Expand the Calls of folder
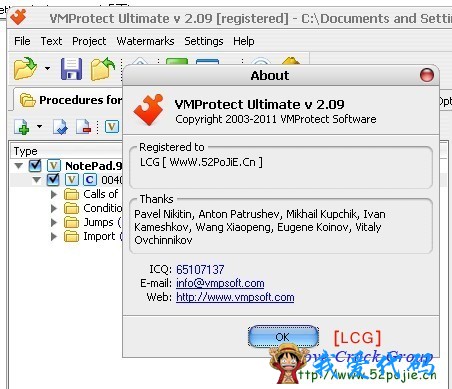The width and height of the screenshot is (452, 389). coord(54,194)
